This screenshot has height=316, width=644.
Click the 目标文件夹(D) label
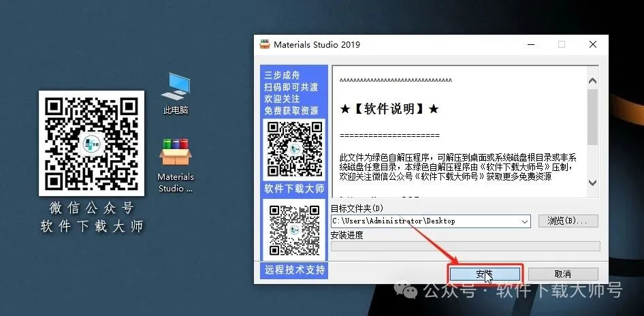pos(357,208)
